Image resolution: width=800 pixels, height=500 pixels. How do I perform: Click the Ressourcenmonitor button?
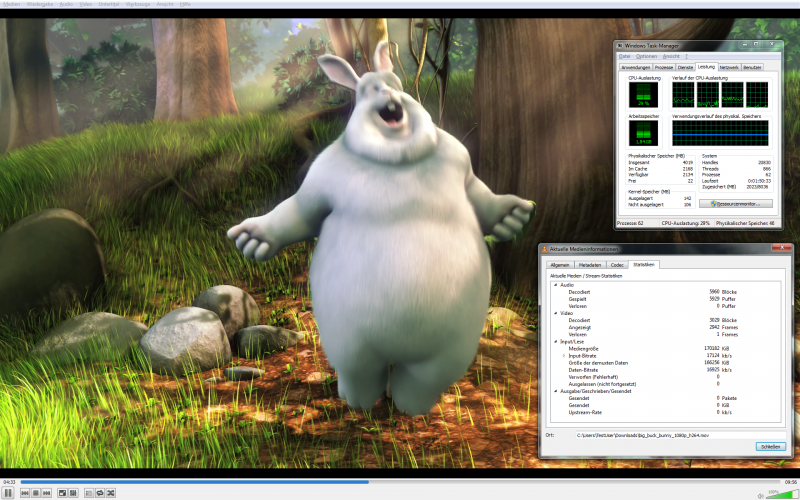735,204
